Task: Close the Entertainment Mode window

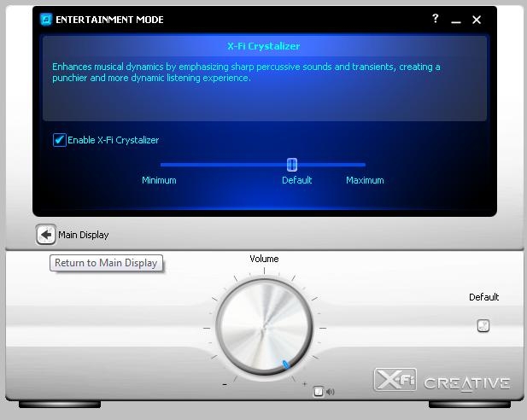Action: (477, 20)
